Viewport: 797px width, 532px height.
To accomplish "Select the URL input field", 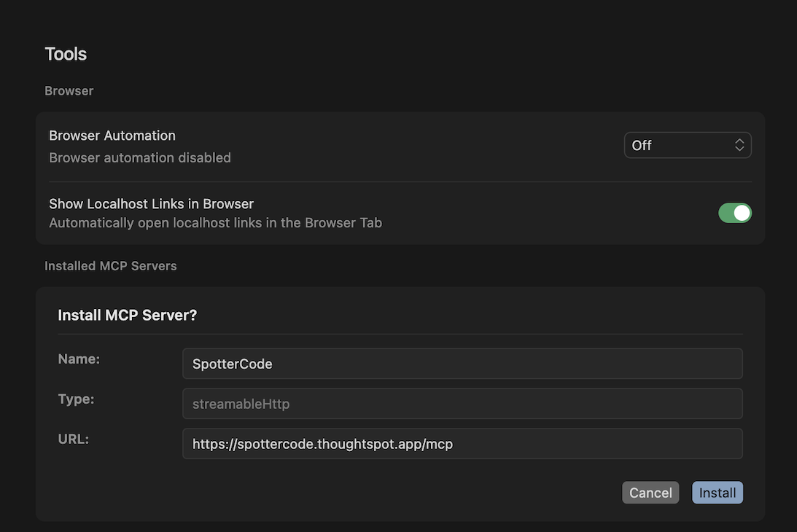I will pos(462,443).
